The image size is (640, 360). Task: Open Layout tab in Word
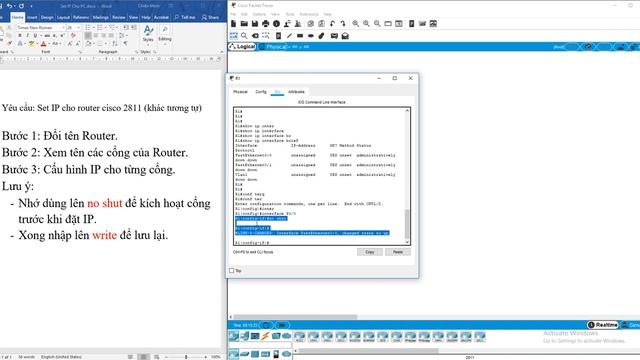coord(63,18)
